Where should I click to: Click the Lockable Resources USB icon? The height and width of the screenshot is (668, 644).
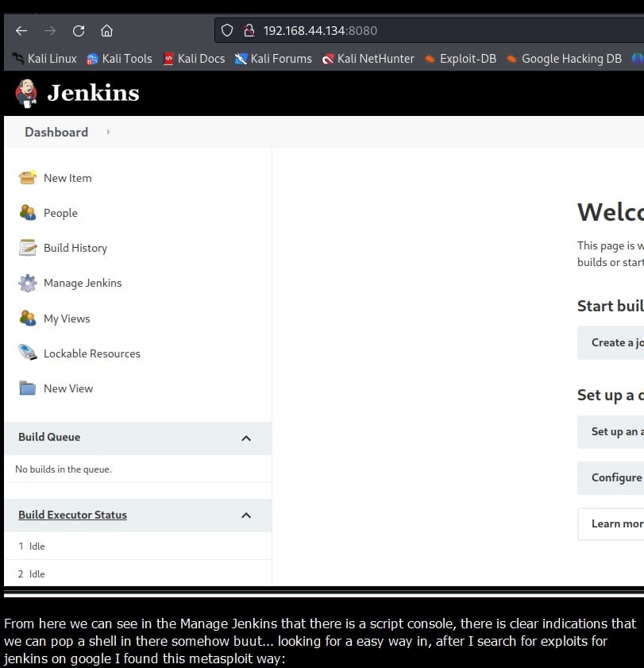(28, 353)
